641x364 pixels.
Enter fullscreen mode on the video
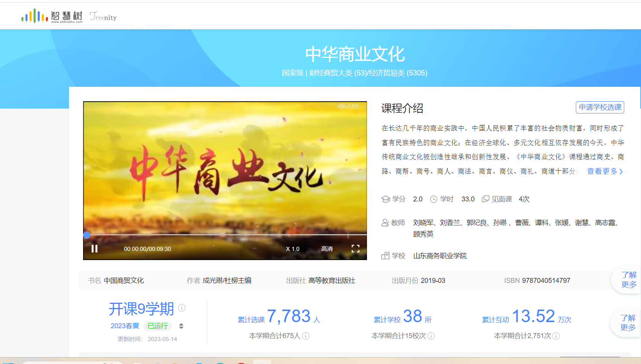tap(355, 249)
